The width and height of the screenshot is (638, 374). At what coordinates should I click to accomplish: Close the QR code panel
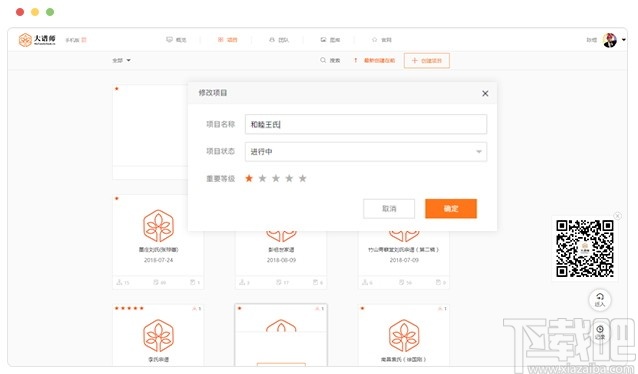click(x=618, y=216)
